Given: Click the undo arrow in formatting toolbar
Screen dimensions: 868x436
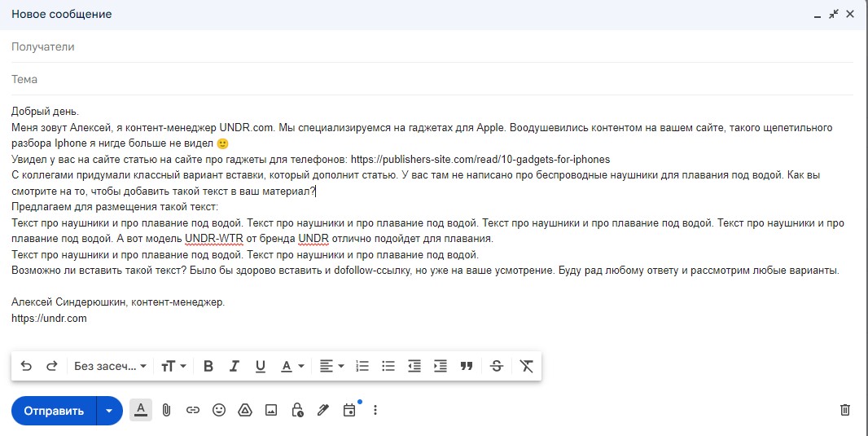Looking at the screenshot, I should 26,367.
